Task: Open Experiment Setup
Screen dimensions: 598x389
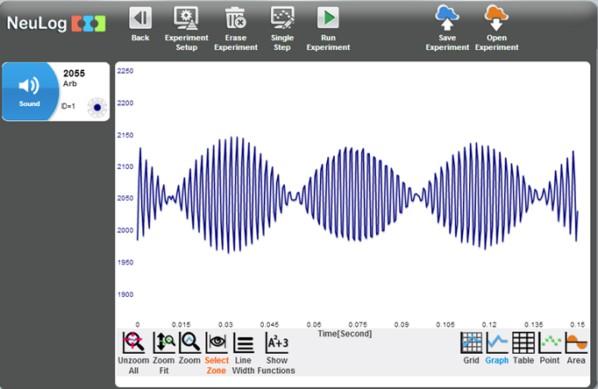Action: point(186,18)
